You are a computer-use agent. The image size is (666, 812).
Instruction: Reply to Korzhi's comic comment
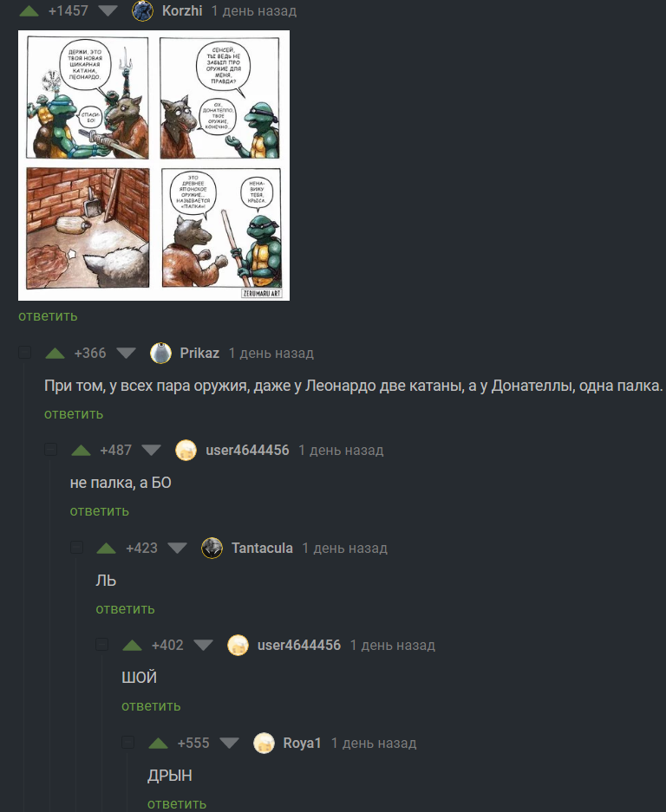(48, 316)
